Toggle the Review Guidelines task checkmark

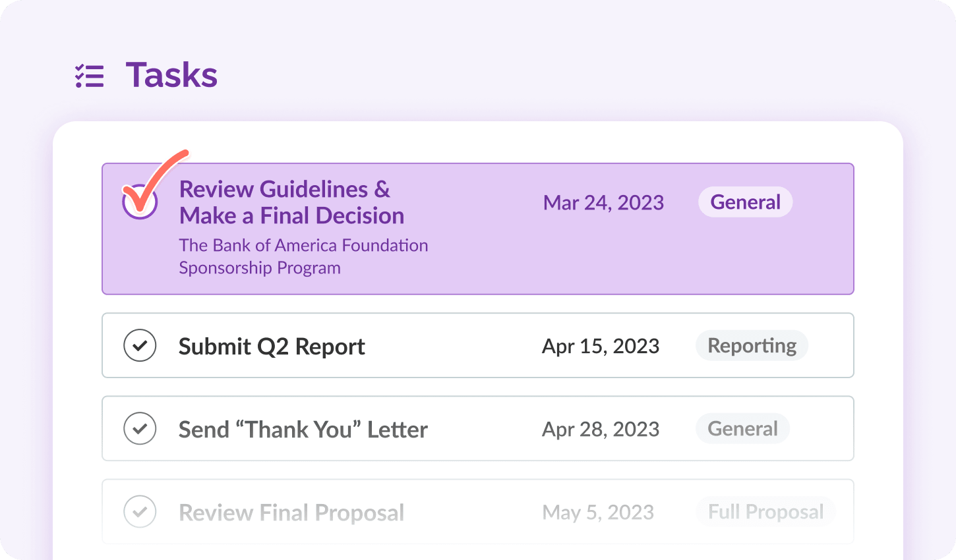(140, 202)
